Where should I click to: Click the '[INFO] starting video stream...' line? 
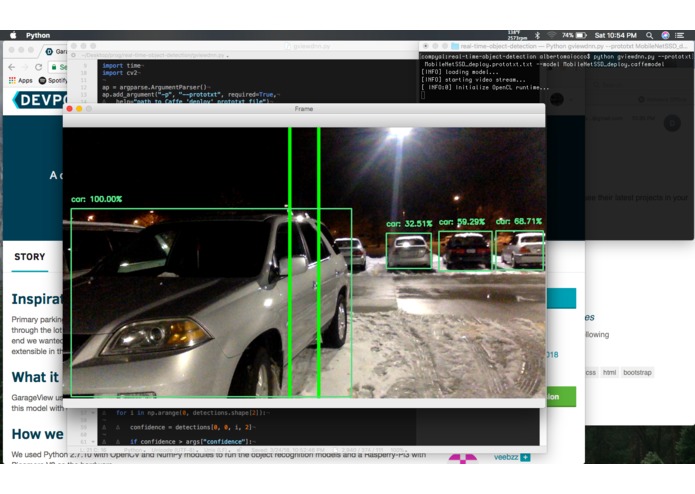[x=473, y=80]
